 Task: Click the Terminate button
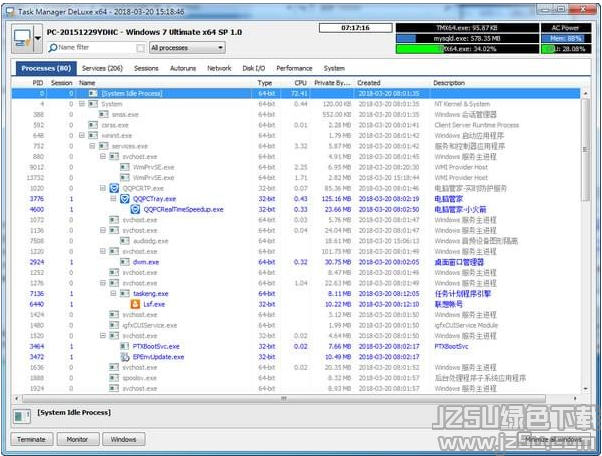(31, 439)
